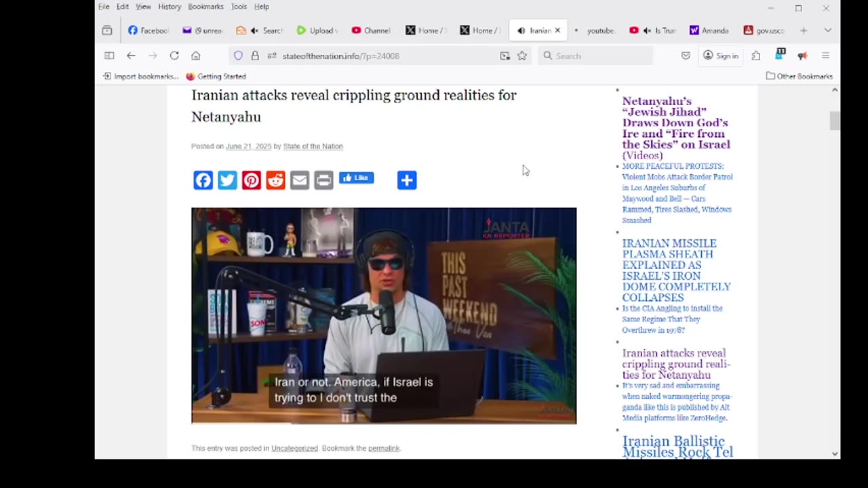Send article via Email icon
The image size is (868, 488).
(x=300, y=180)
